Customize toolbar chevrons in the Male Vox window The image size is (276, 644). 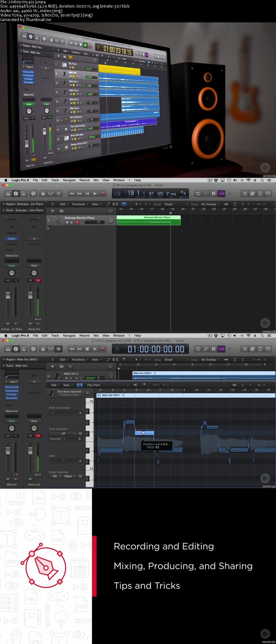point(230,349)
